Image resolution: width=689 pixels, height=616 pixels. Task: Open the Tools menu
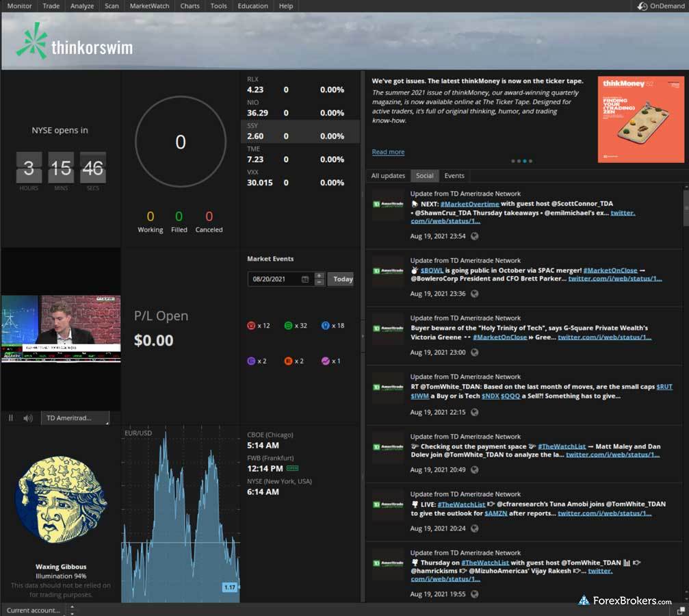click(218, 5)
